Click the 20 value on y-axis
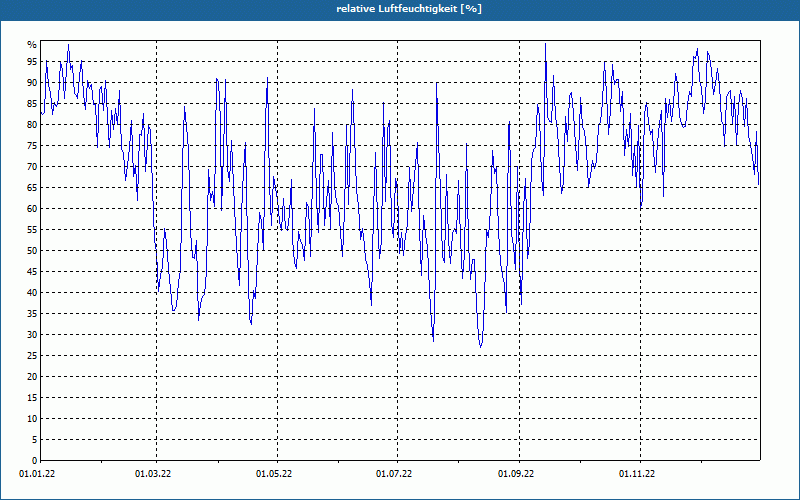Image resolution: width=800 pixels, height=500 pixels. [x=32, y=377]
